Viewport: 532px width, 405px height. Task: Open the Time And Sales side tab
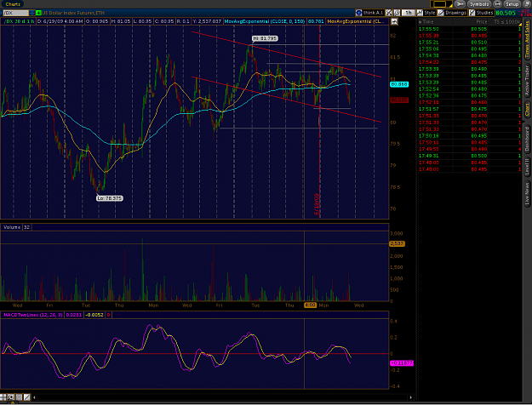[x=527, y=40]
